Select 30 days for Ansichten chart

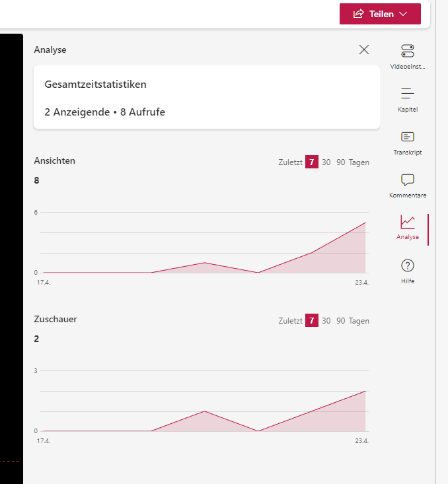(326, 162)
